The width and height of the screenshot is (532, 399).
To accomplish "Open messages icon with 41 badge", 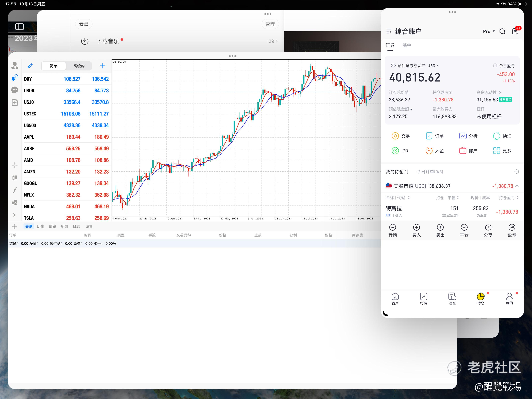I will [x=516, y=31].
